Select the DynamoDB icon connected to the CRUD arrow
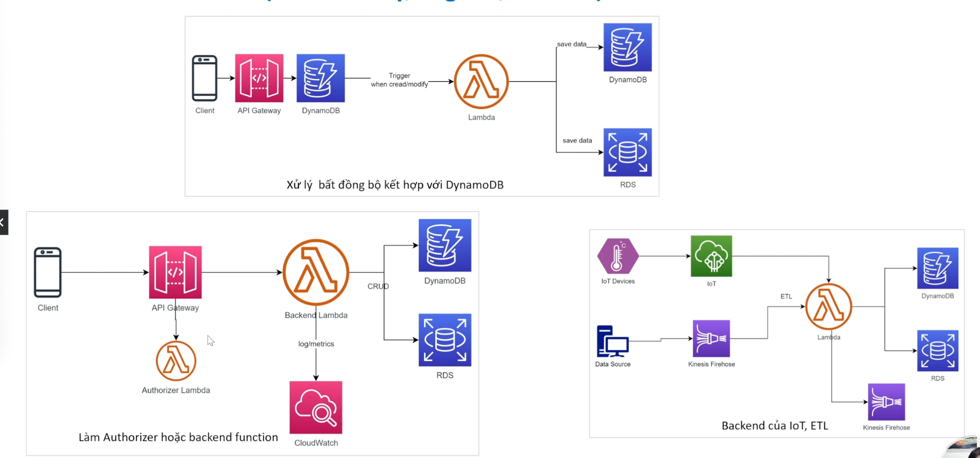This screenshot has height=458, width=980. point(445,245)
